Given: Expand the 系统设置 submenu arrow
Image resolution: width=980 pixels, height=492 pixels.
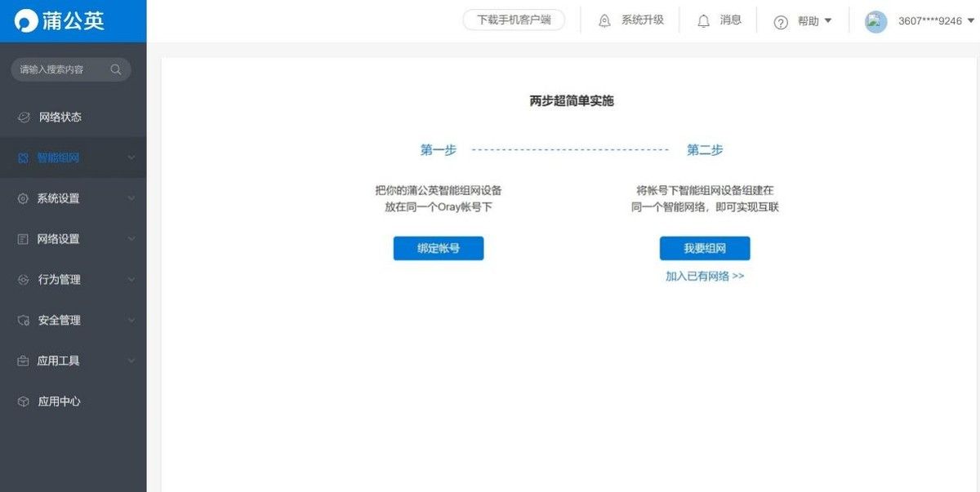Looking at the screenshot, I should click(131, 198).
